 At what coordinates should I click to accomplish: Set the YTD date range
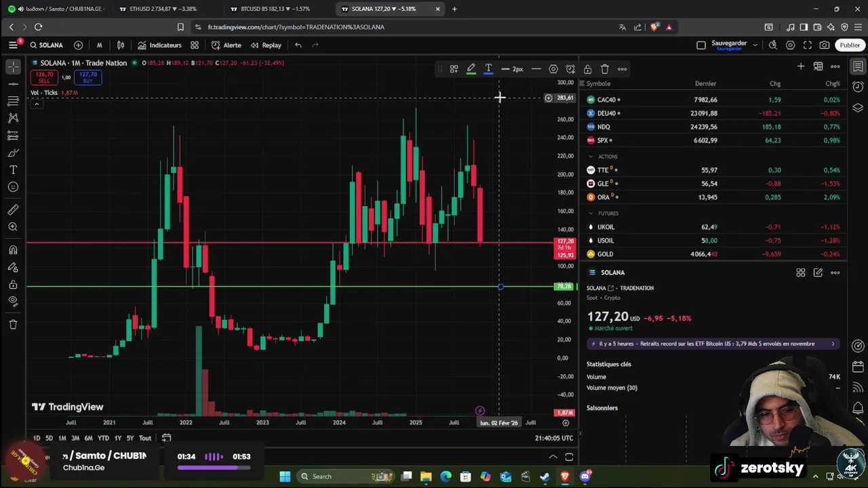103,438
